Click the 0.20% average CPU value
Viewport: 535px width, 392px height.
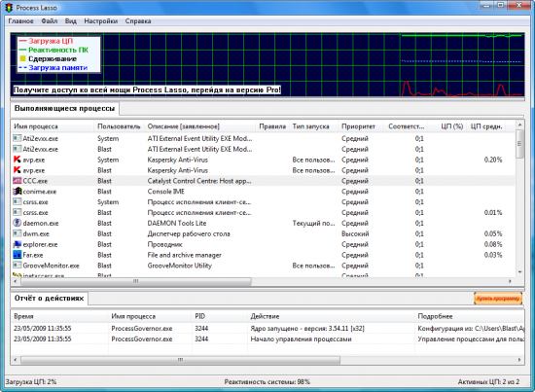(x=493, y=160)
